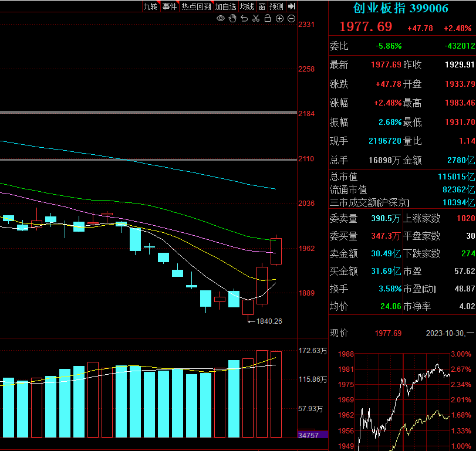Click the 买金额 value 31.69亿
The height and width of the screenshot is (451, 476).
click(386, 272)
